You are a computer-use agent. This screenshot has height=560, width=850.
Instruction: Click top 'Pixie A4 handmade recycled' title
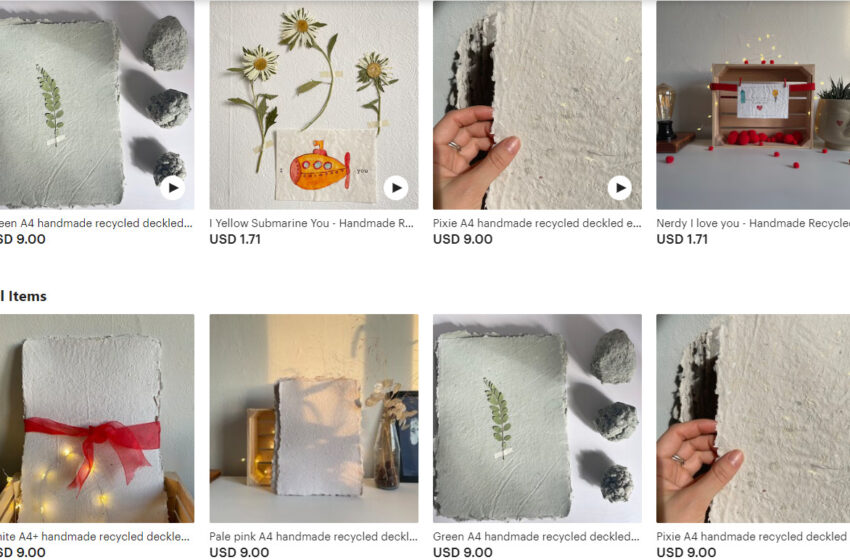537,223
